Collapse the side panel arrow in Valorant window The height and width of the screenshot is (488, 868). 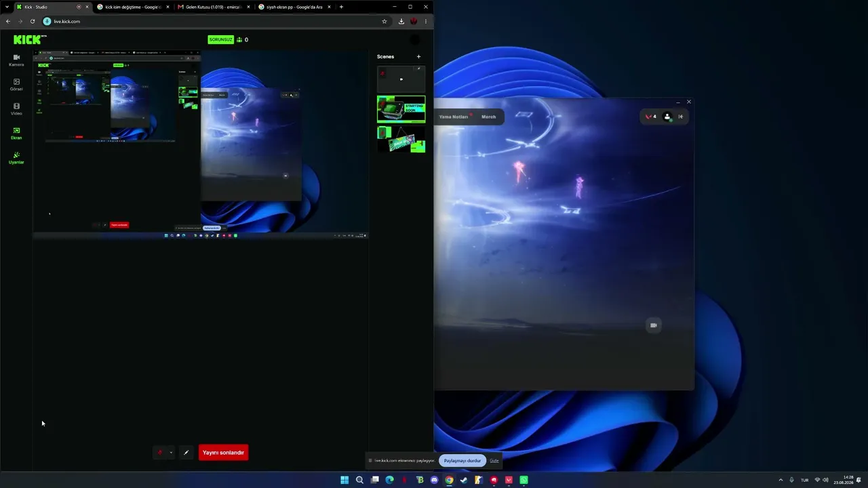(x=681, y=117)
